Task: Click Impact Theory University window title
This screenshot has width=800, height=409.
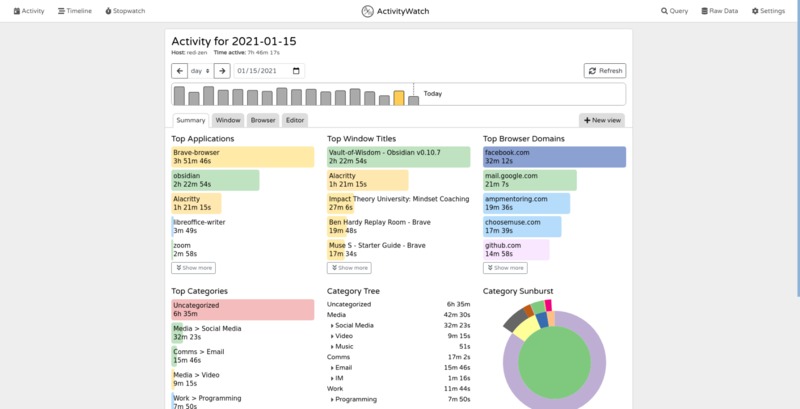Action: click(x=398, y=203)
